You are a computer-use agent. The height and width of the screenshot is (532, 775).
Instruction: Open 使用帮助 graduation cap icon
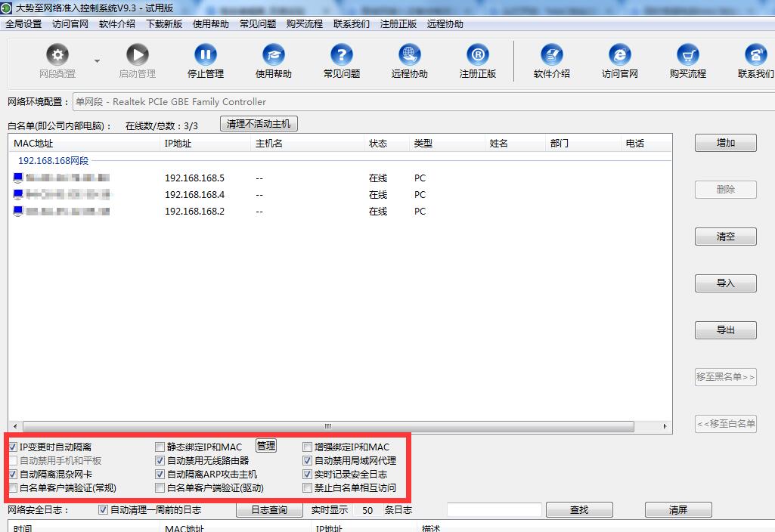click(x=273, y=55)
